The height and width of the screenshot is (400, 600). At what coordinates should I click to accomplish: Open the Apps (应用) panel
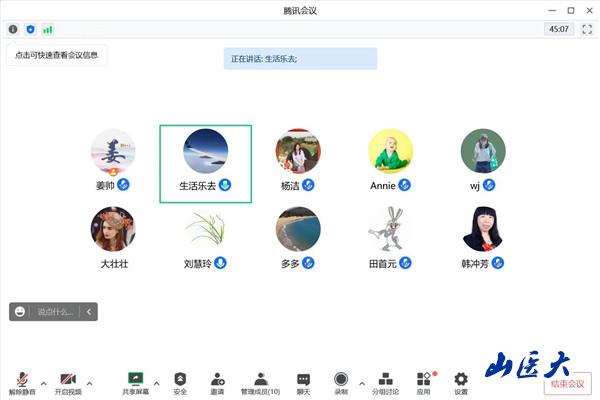[x=424, y=382]
